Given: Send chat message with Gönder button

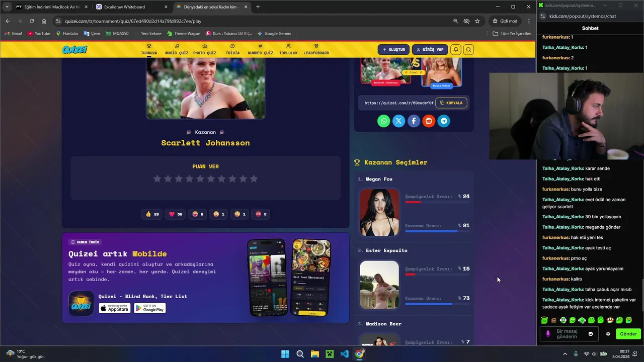Looking at the screenshot, I should (628, 334).
